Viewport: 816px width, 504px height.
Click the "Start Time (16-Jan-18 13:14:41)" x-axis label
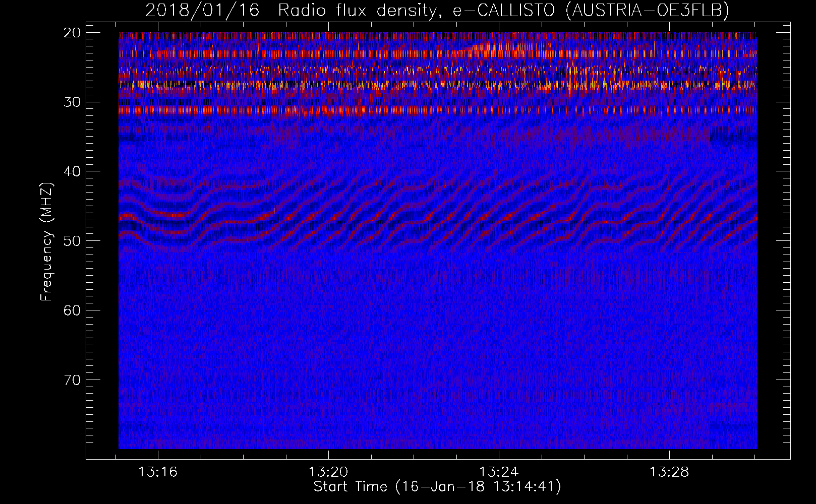437,487
